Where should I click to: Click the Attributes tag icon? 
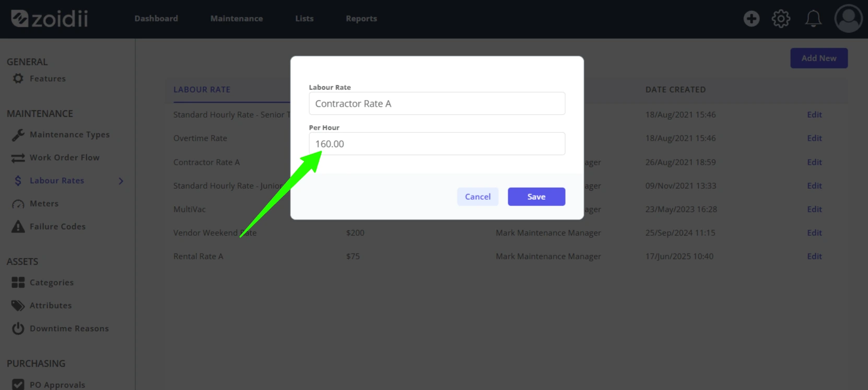(x=18, y=305)
